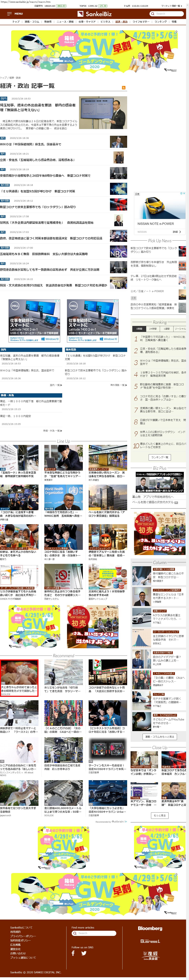Open article WHOは「中国保健機関」麻生氏

tap(30, 144)
